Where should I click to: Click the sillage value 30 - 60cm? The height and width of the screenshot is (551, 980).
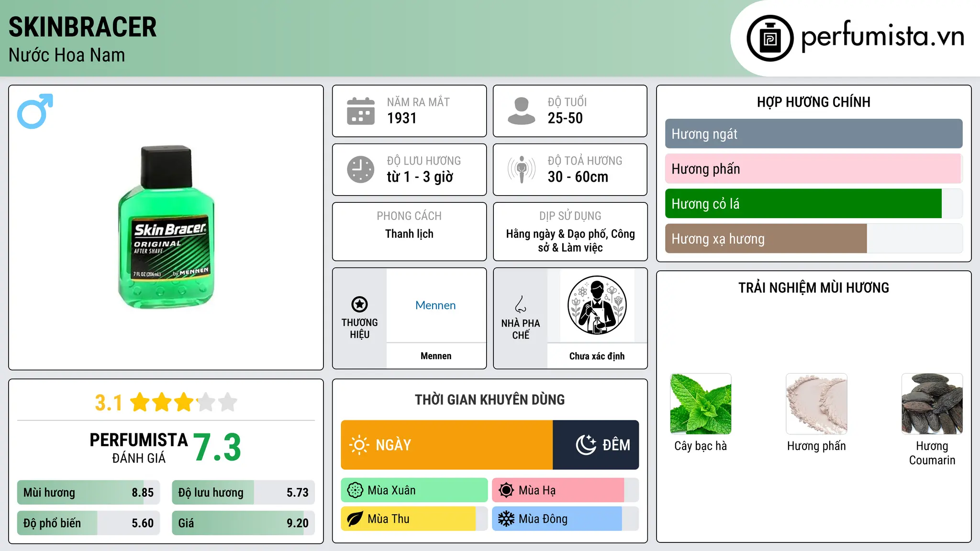[578, 177]
